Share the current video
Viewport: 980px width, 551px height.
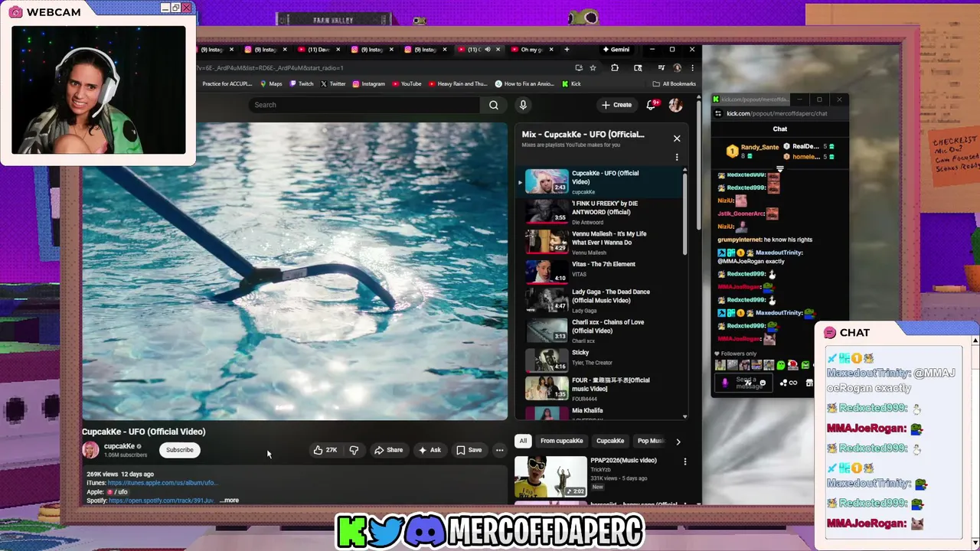[388, 450]
